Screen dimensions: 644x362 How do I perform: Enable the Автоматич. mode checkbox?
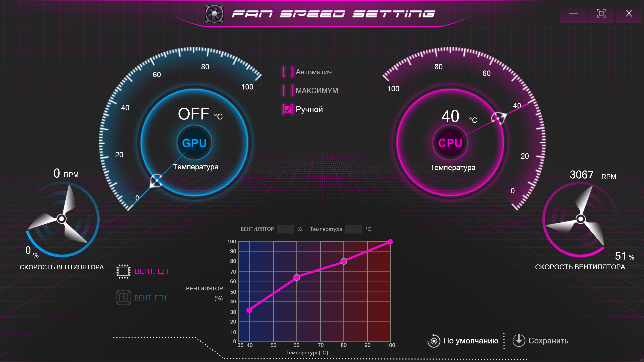click(x=288, y=72)
